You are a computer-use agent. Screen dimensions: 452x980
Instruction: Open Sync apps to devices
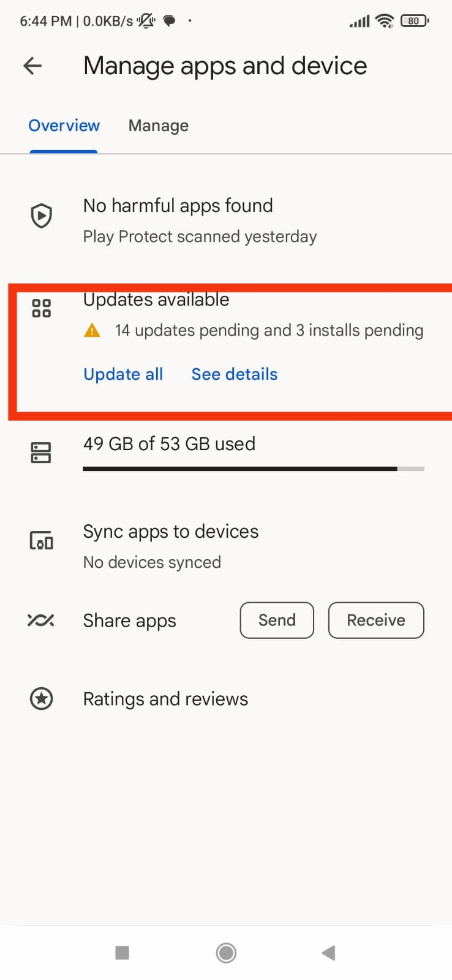coord(171,532)
